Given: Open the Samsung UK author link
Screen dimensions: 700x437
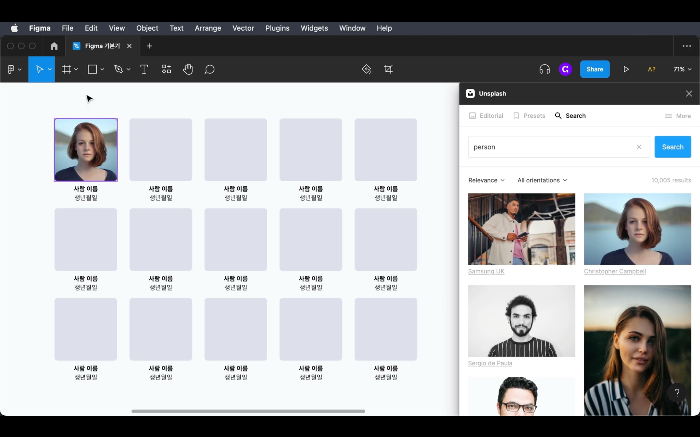Looking at the screenshot, I should tap(486, 271).
